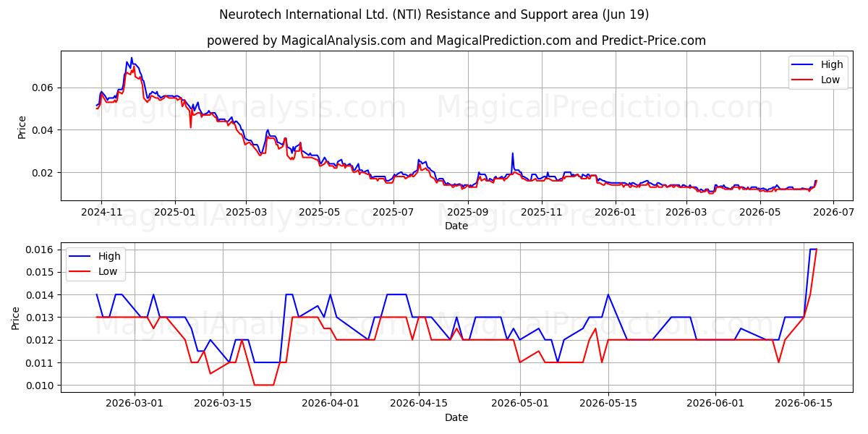The image size is (868, 434).
Task: Click the 2025-01 tick label on upper chart
Action: (x=174, y=213)
